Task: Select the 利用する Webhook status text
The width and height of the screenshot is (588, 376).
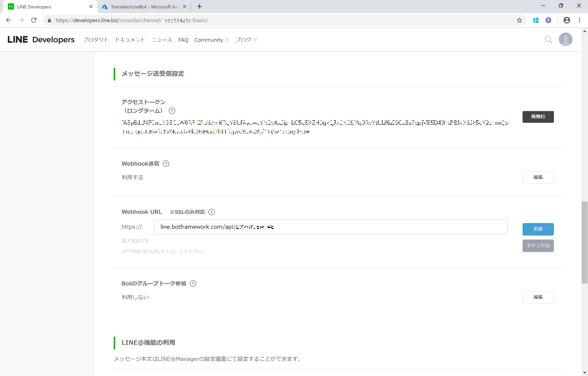Action: 132,177
